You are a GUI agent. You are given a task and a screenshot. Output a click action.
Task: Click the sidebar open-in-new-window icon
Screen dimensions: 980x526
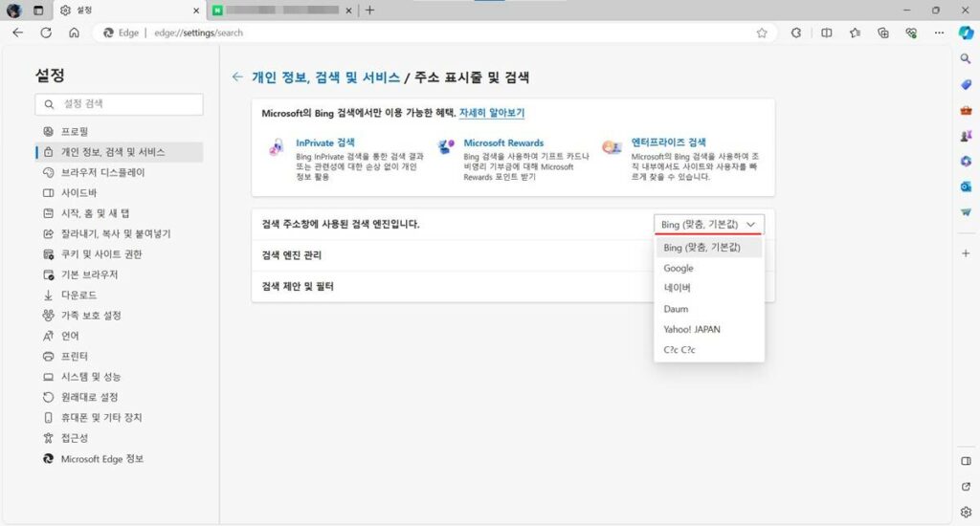click(966, 487)
